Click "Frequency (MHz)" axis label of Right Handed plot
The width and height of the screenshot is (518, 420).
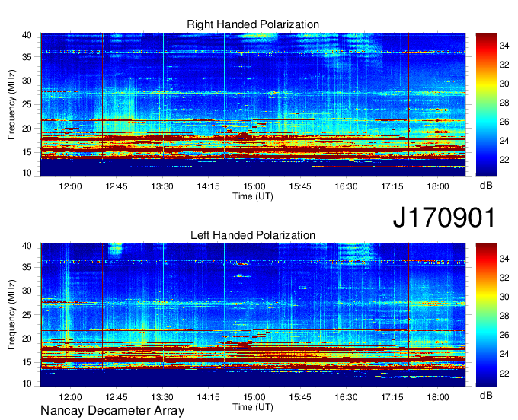(11, 104)
